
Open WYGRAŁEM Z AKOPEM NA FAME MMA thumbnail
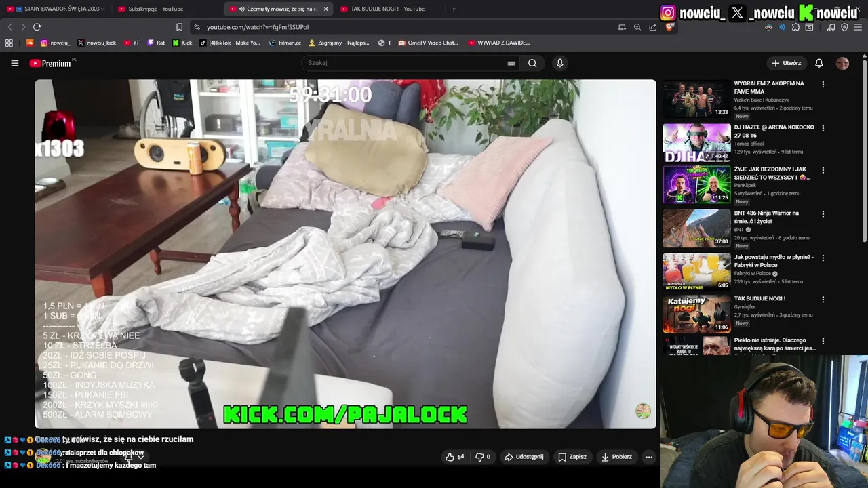pos(696,99)
